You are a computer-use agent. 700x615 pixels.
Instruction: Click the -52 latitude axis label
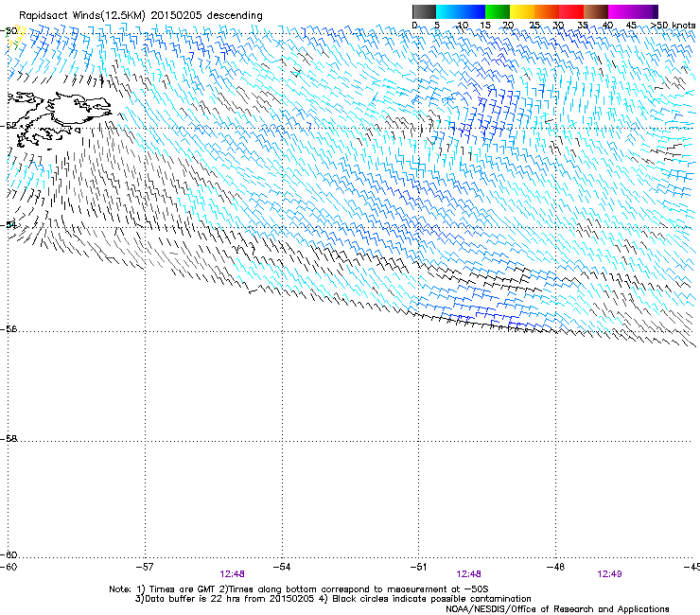(10, 126)
